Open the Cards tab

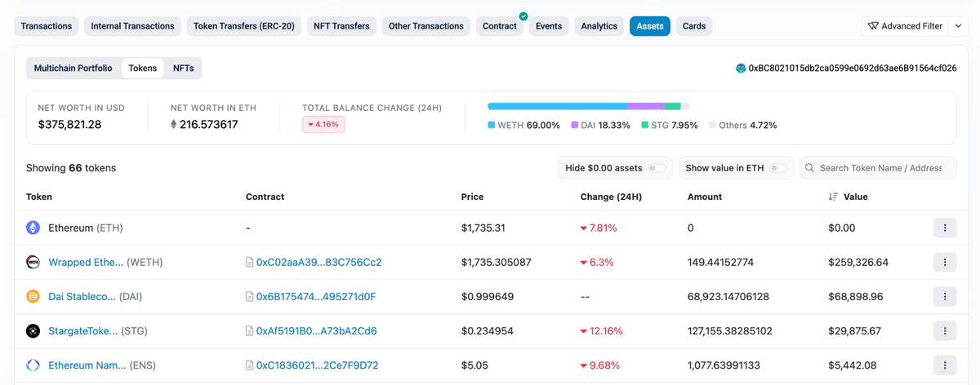click(694, 26)
